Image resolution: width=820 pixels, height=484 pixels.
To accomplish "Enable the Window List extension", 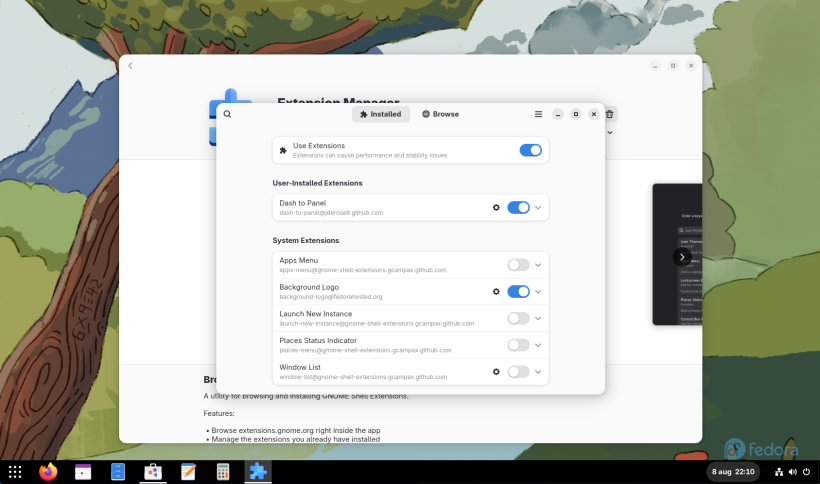I will 518,372.
